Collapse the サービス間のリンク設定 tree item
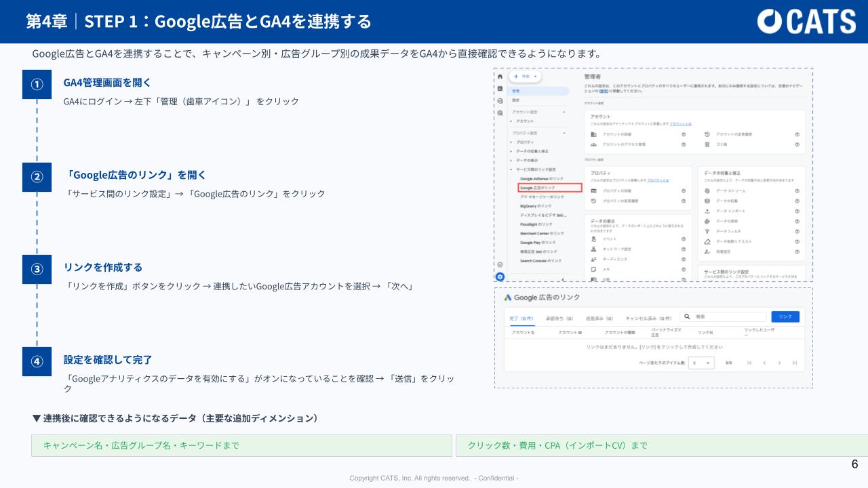 (x=511, y=169)
